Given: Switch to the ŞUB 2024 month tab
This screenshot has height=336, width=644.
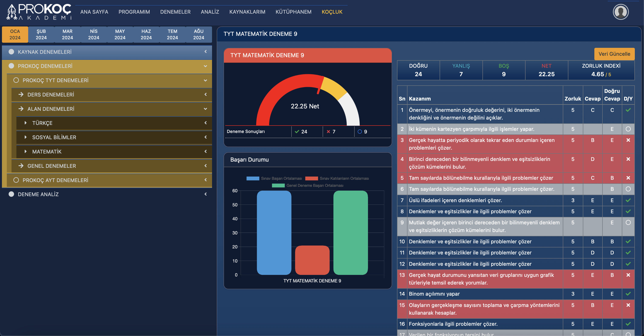Looking at the screenshot, I should [41, 34].
